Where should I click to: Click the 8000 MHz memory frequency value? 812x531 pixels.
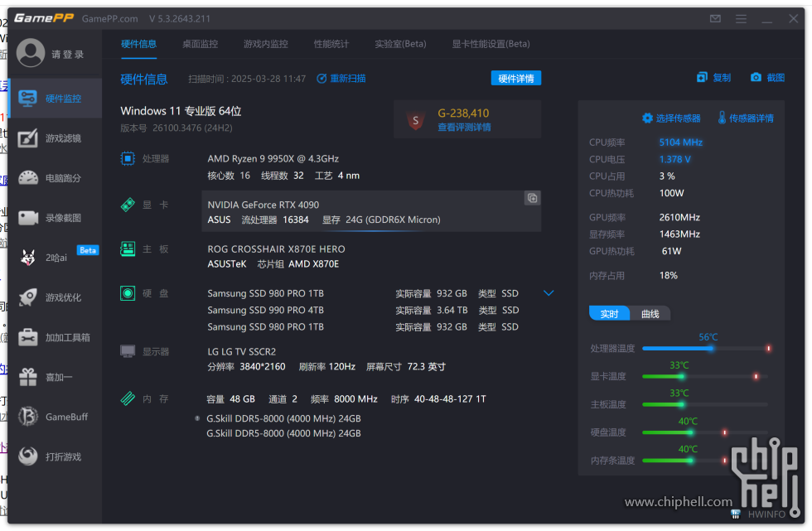(x=355, y=399)
